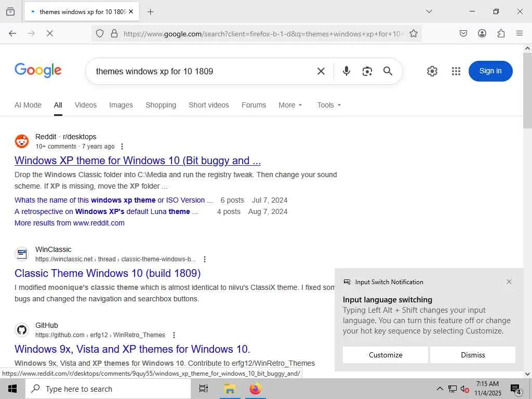
Task: Open 'Classic Theme Windows 10 (build 1809)' link
Action: 108,273
